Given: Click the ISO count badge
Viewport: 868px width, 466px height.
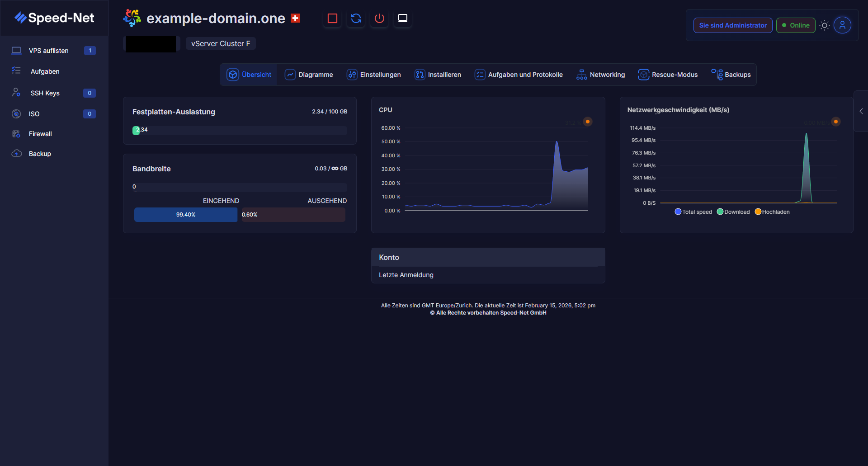Looking at the screenshot, I should point(90,114).
